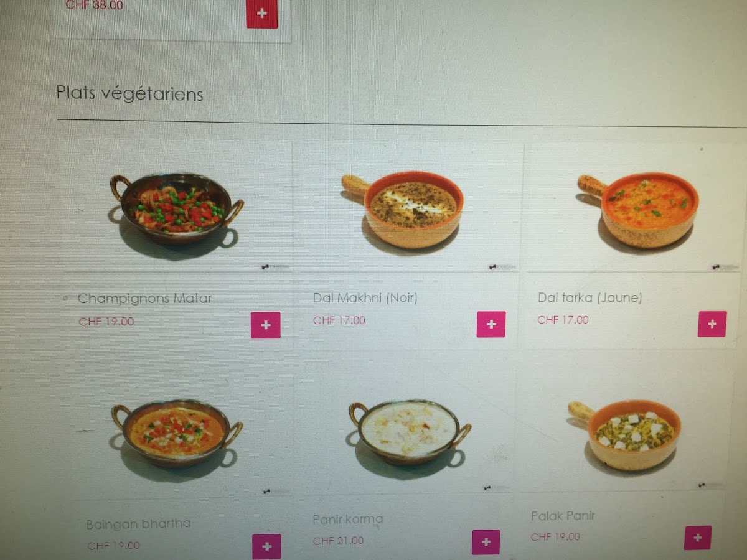Open the Dal tarka (Jaune) title link
This screenshot has height=560, width=747.
tap(590, 297)
